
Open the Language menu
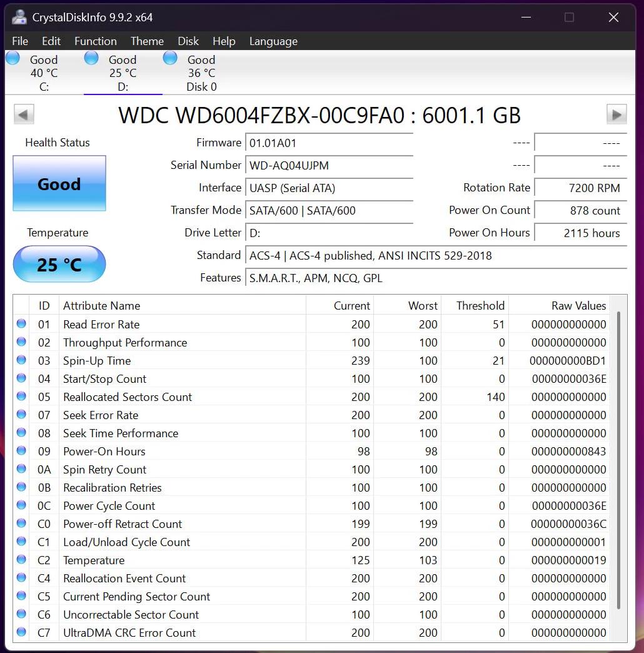pyautogui.click(x=273, y=41)
